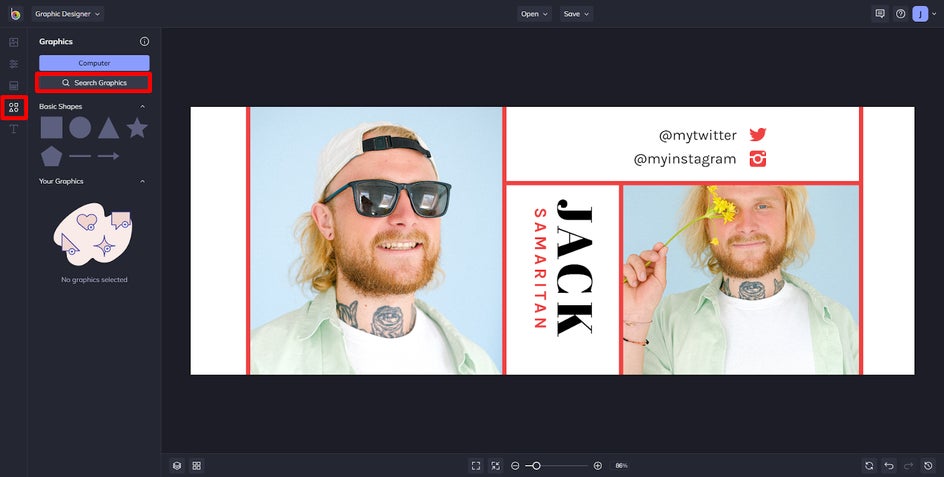
Task: Add the triangle basic shape
Action: pyautogui.click(x=108, y=128)
